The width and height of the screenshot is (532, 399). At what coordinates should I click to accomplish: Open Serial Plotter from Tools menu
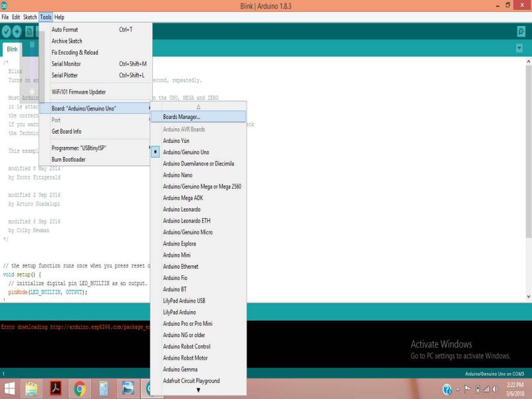coord(95,75)
